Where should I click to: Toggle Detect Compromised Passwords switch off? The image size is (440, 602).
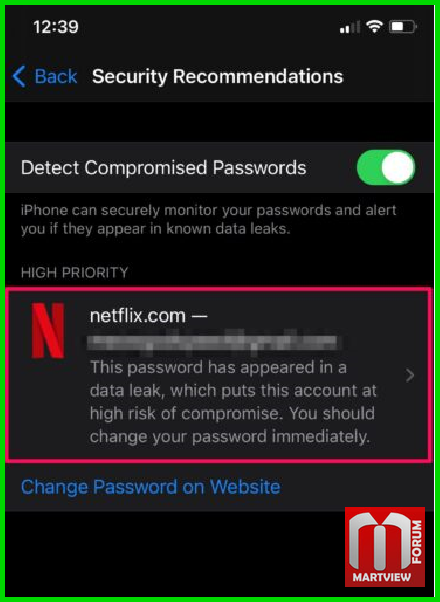386,168
